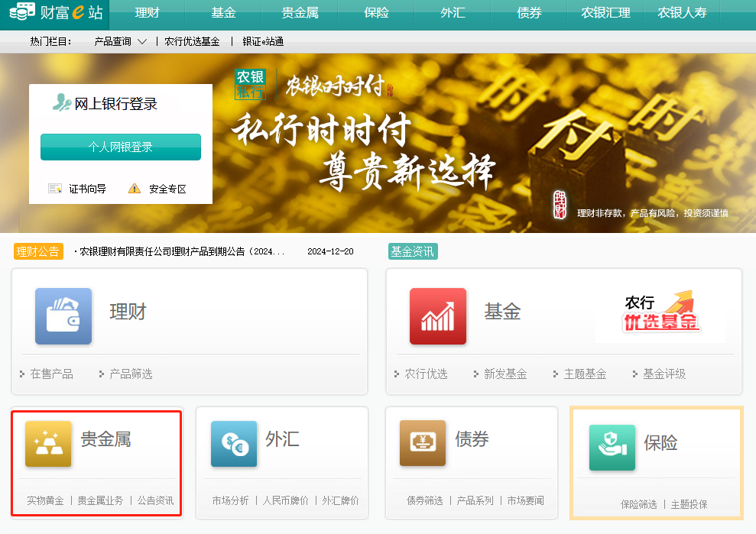Open 外汇 in top navigation
The width and height of the screenshot is (756, 534).
(453, 13)
